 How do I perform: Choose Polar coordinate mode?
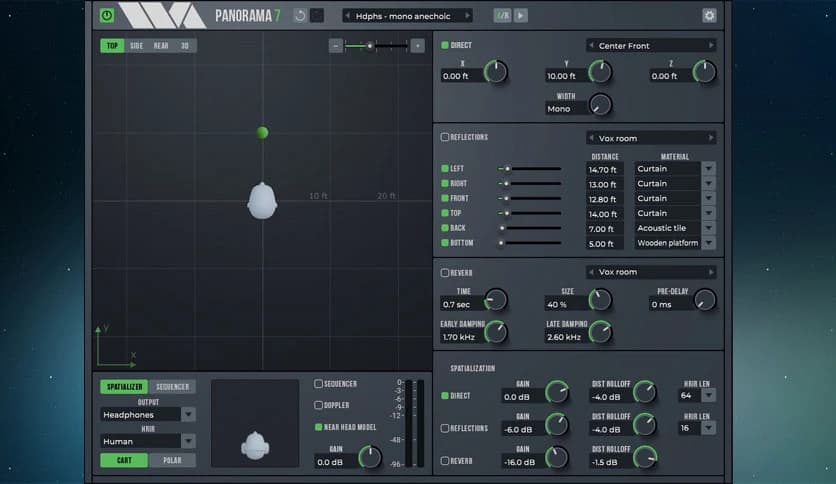[x=172, y=460]
